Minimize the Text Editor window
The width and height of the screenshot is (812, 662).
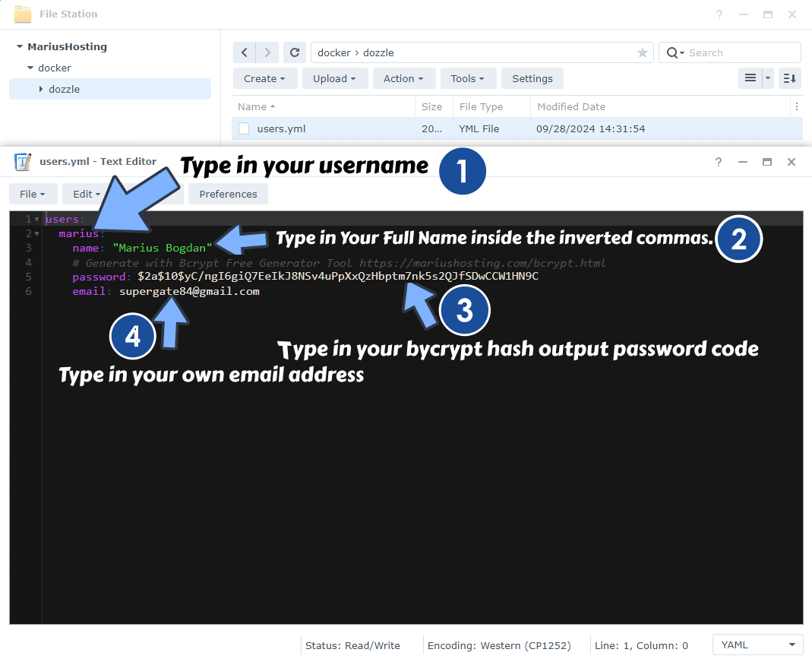click(743, 162)
